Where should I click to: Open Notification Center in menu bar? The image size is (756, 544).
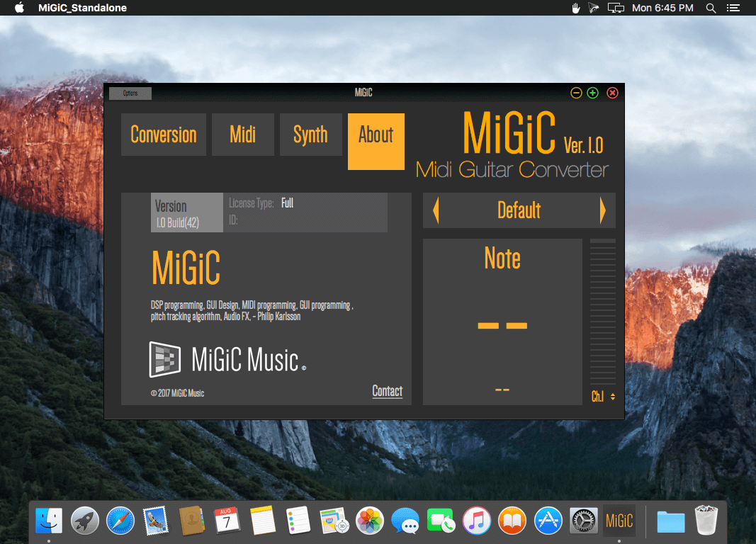(733, 8)
